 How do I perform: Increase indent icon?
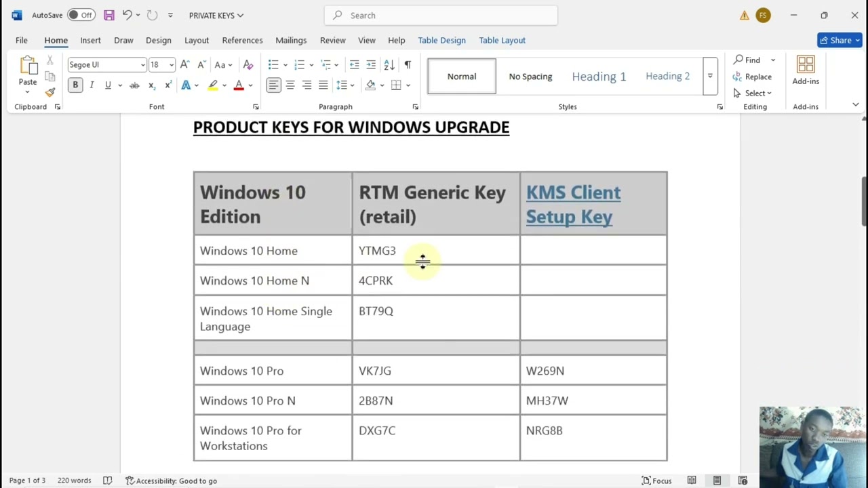click(371, 64)
